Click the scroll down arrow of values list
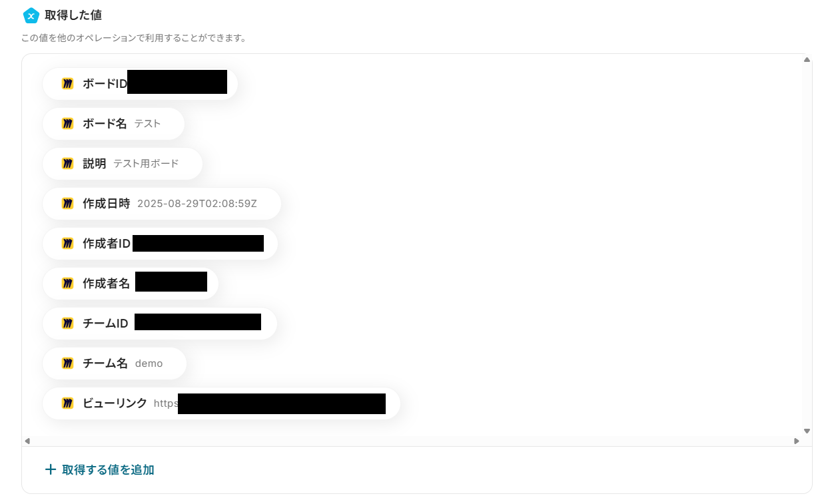The width and height of the screenshot is (824, 504). 807,431
